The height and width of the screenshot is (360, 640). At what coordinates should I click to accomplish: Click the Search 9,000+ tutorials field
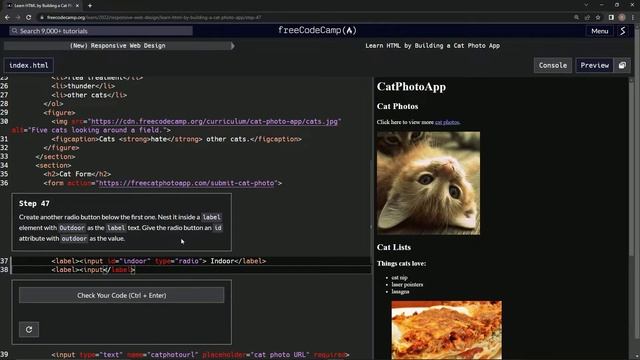tap(101, 31)
